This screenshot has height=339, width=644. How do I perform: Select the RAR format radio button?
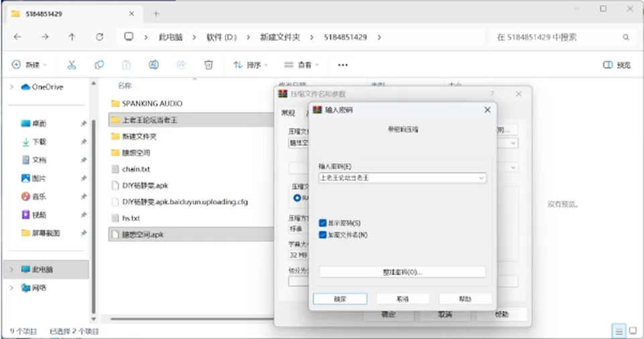pyautogui.click(x=297, y=198)
